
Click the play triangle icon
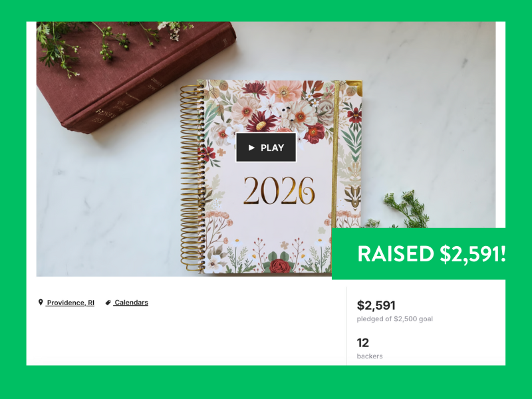click(x=251, y=148)
